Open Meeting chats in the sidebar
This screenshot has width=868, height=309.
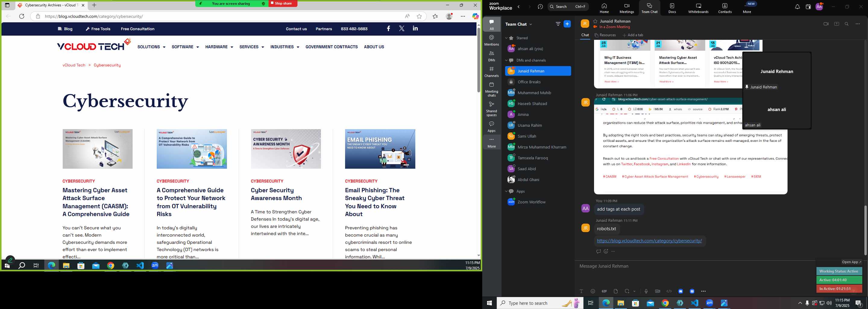(492, 89)
